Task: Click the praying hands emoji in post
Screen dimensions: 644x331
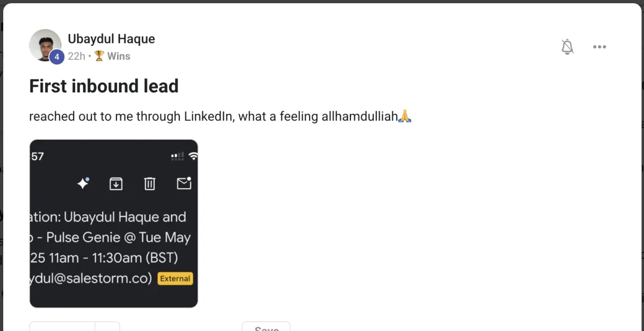Action: pyautogui.click(x=405, y=116)
